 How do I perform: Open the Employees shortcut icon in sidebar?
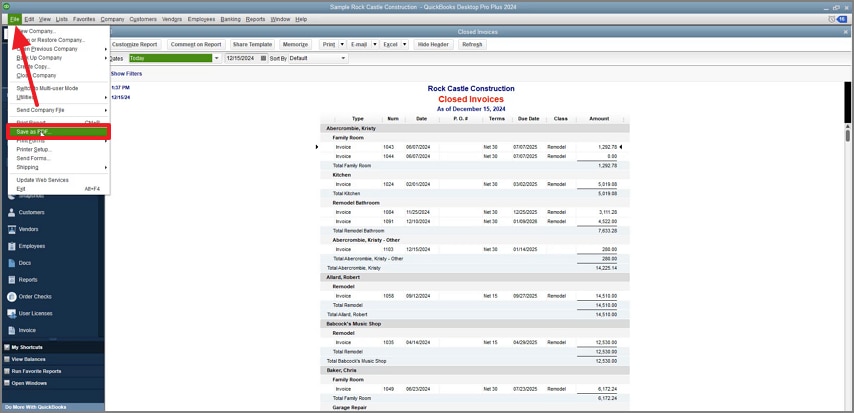[11, 246]
